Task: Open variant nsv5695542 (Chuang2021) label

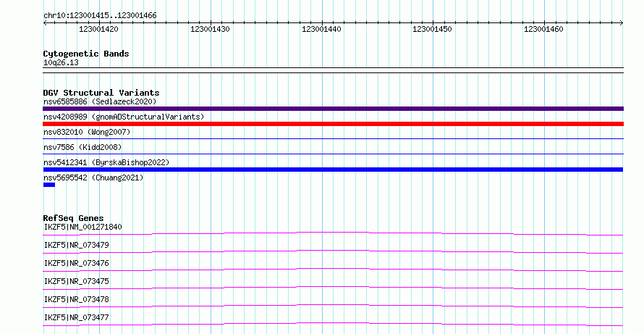Action: [x=93, y=178]
